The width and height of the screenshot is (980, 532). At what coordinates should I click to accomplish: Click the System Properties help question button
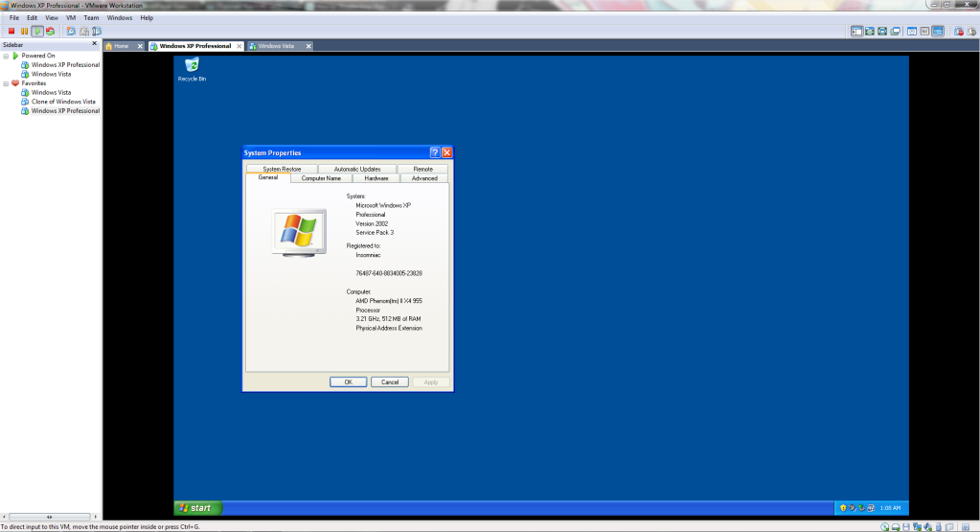click(x=435, y=152)
